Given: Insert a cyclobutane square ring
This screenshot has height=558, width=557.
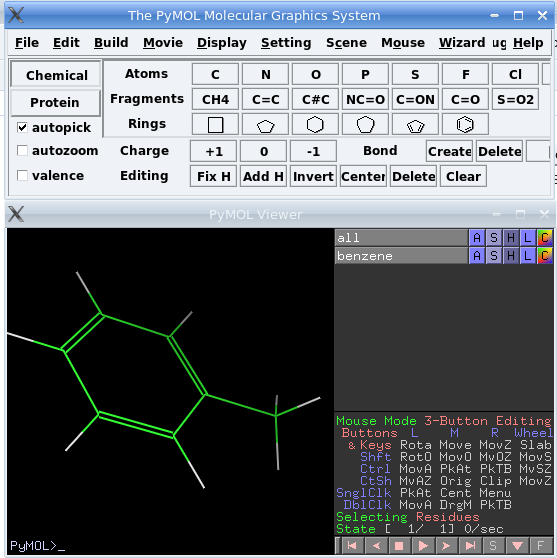Looking at the screenshot, I should 215,124.
